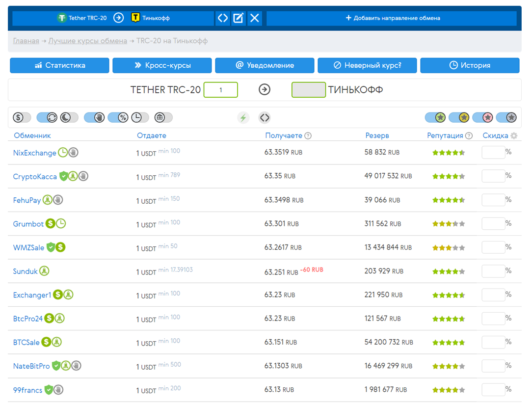Open the Кросс-курсы tab

(162, 65)
